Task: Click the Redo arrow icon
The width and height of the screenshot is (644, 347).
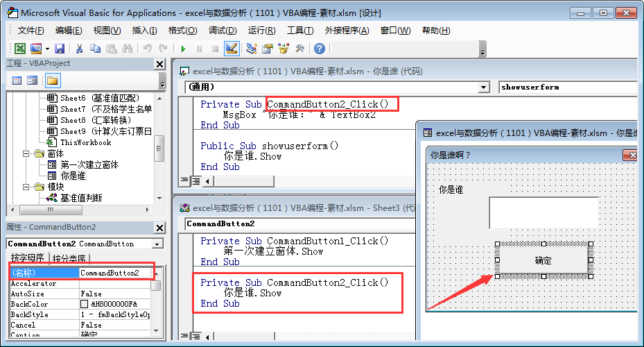Action: [x=163, y=49]
